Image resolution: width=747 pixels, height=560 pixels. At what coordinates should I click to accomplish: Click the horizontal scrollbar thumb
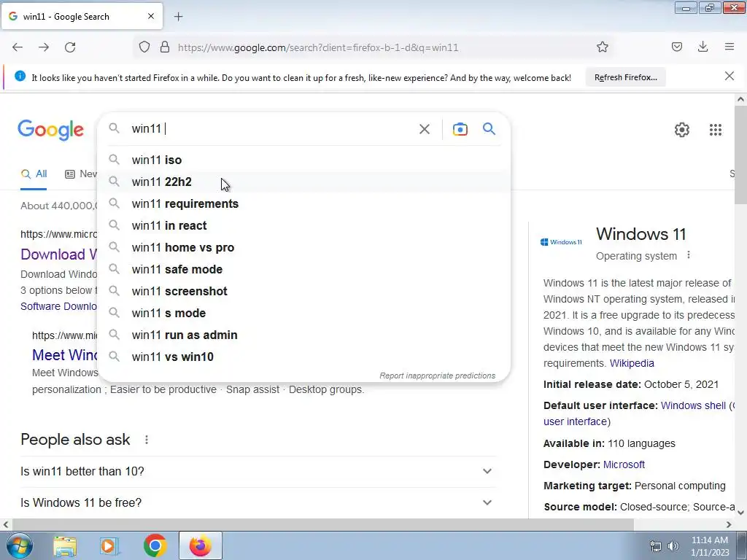322,525
